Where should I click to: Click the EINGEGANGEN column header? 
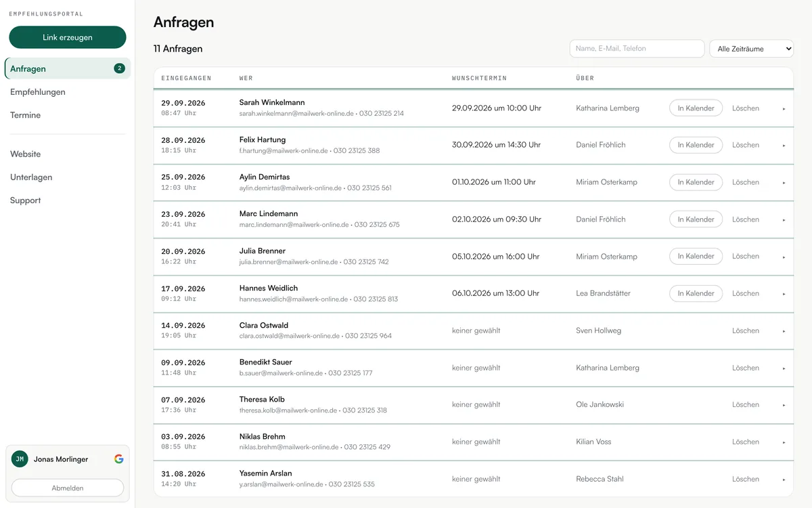point(186,79)
